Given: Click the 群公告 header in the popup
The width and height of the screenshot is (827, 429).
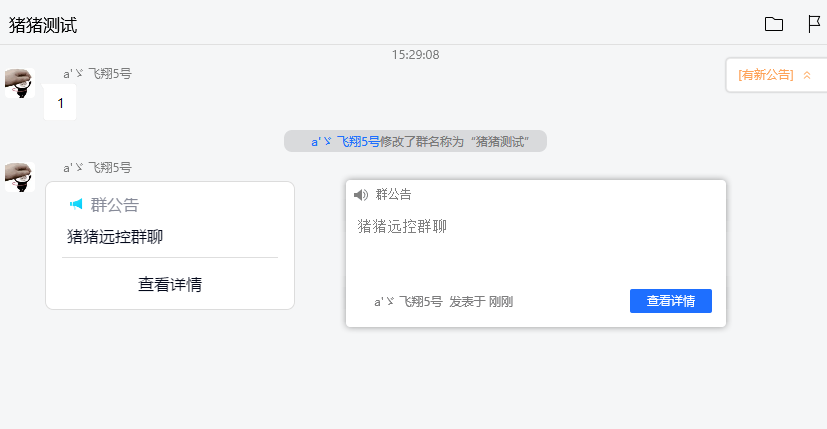Looking at the screenshot, I should [x=393, y=195].
